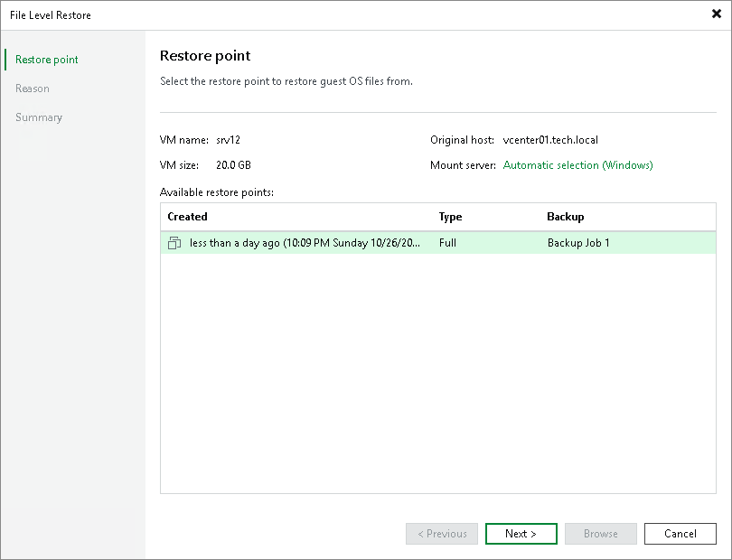
Task: Click the Previous button
Action: pyautogui.click(x=441, y=533)
